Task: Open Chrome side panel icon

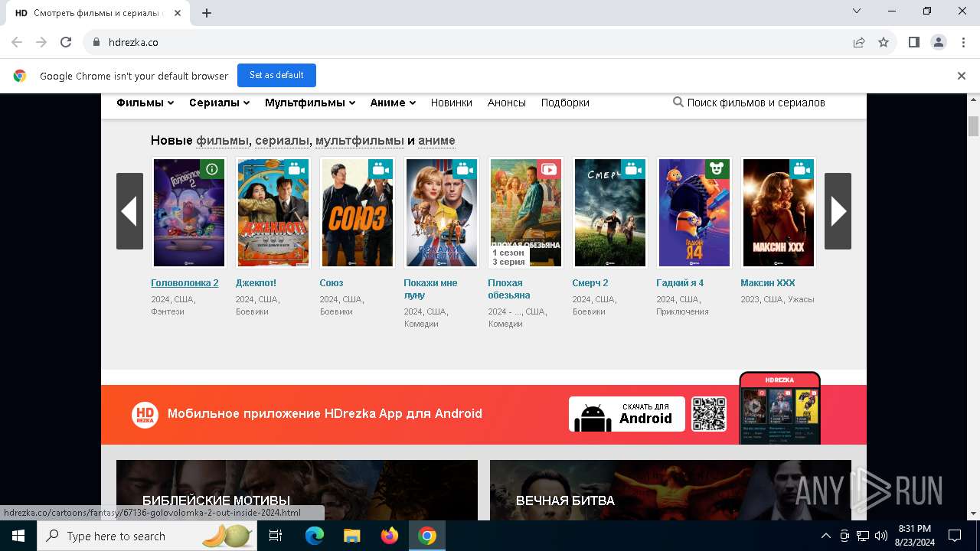Action: pos(914,42)
